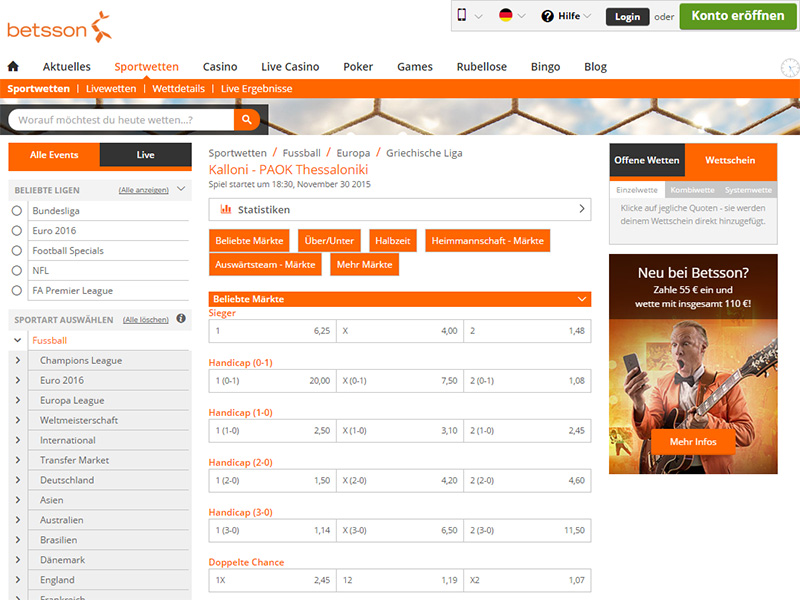This screenshot has height=600, width=800.
Task: Open Griechische Liga breadcrumb link
Action: click(424, 153)
